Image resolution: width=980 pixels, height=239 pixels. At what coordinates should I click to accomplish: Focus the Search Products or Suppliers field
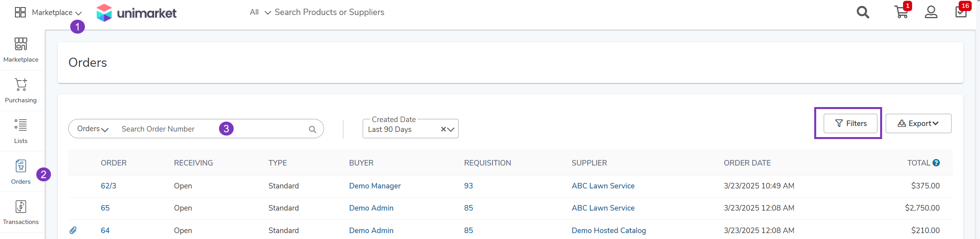tap(329, 12)
